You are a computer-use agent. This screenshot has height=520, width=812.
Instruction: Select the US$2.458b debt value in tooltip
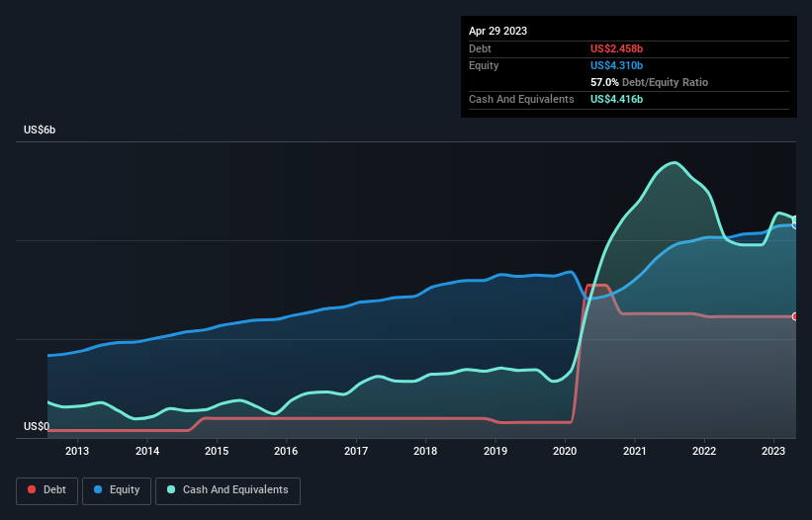coord(616,48)
